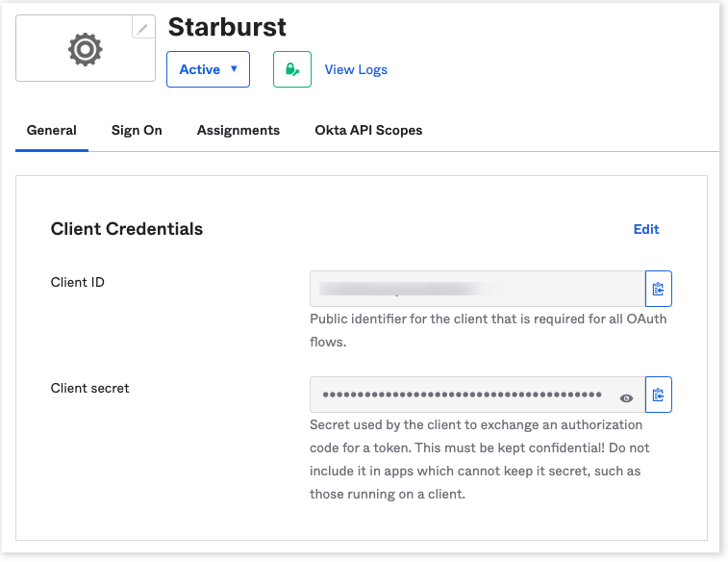Click the Starburst application title

pos(227,27)
